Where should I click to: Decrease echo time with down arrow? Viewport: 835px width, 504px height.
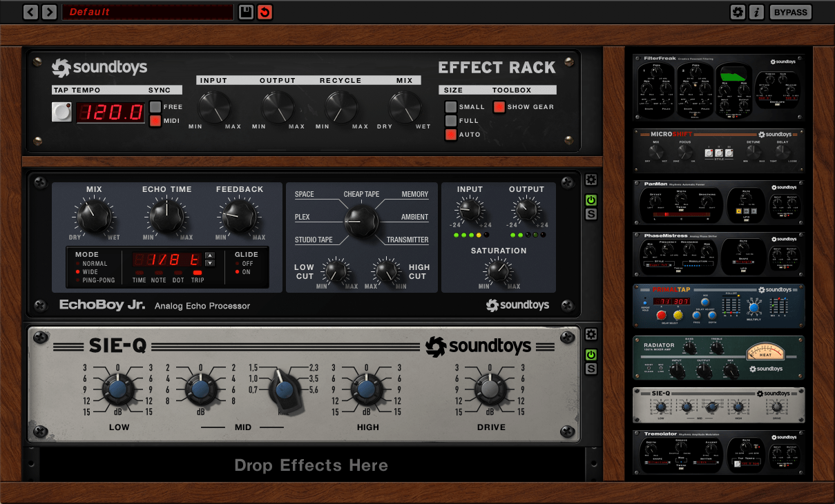(x=210, y=264)
